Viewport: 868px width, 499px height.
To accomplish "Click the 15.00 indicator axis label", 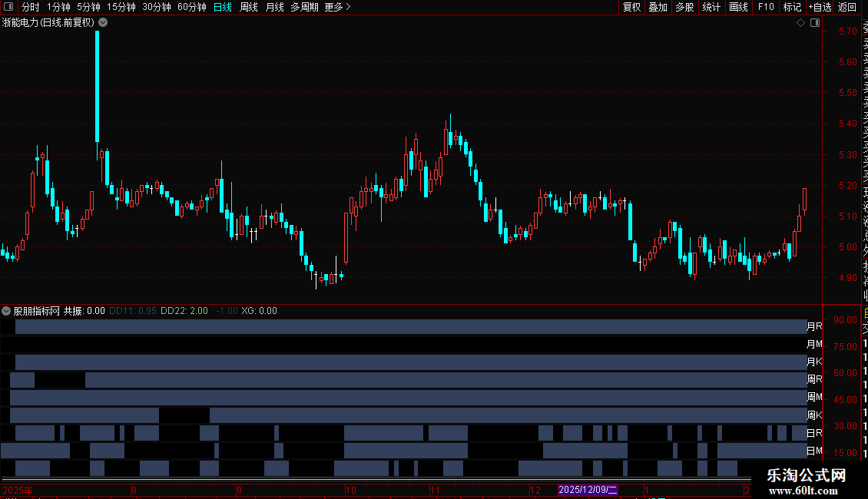I will pos(845,452).
